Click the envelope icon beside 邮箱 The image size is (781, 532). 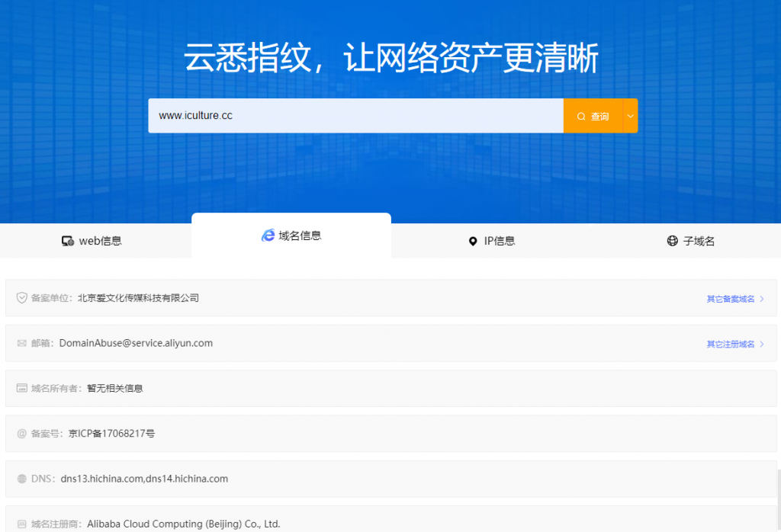tap(22, 344)
